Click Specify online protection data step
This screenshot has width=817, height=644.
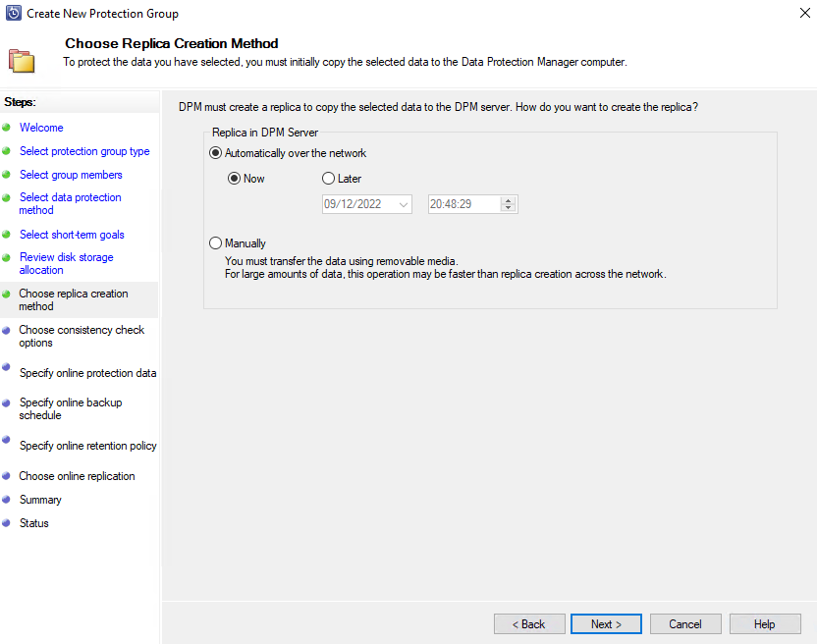pyautogui.click(x=88, y=373)
